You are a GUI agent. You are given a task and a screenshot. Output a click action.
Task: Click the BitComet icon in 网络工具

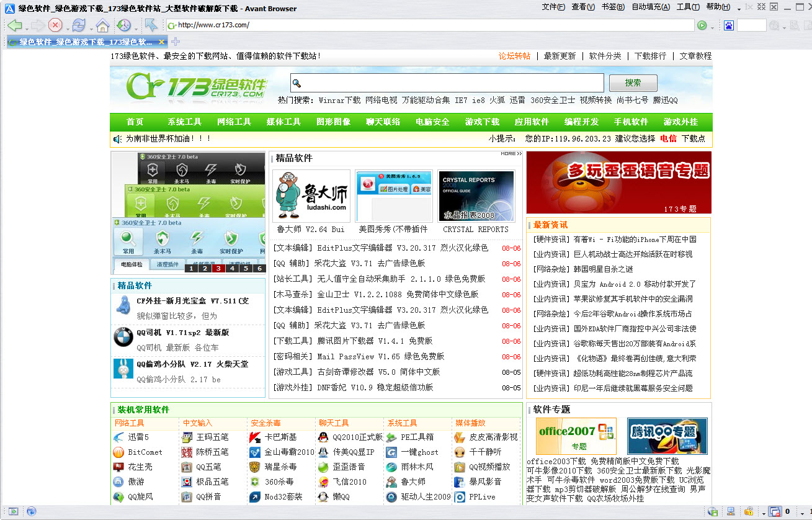click(x=118, y=452)
